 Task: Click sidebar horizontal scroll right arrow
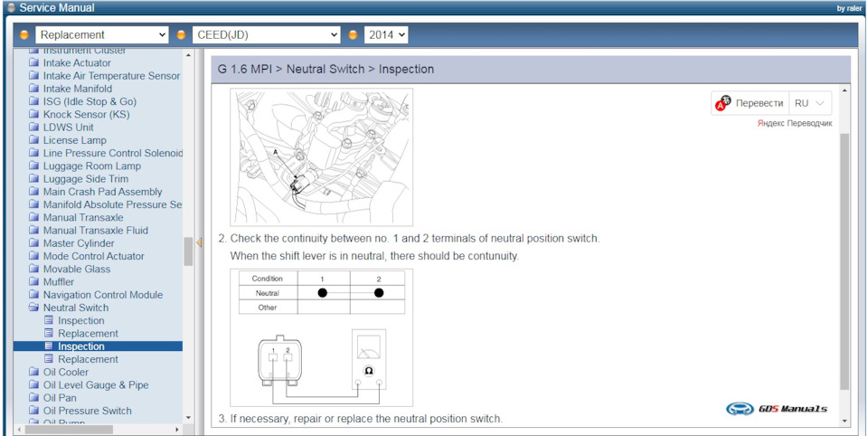(177, 430)
